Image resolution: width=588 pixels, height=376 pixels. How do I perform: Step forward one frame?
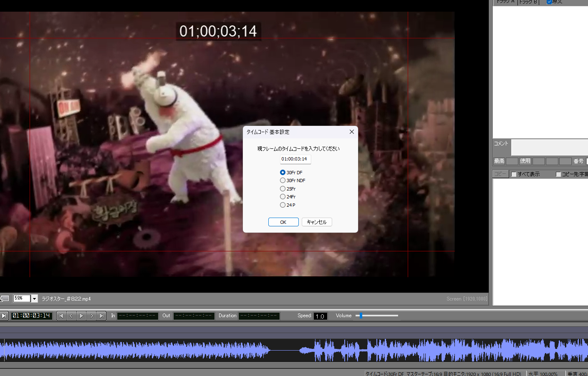[91, 316]
